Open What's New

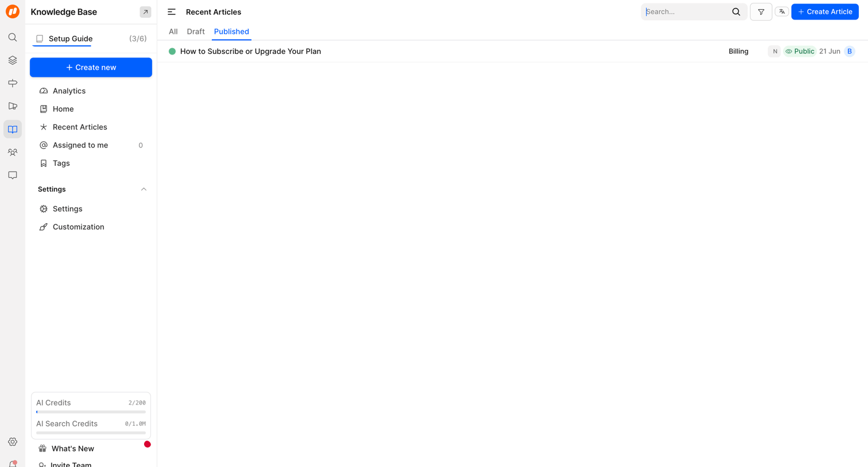coord(73,449)
